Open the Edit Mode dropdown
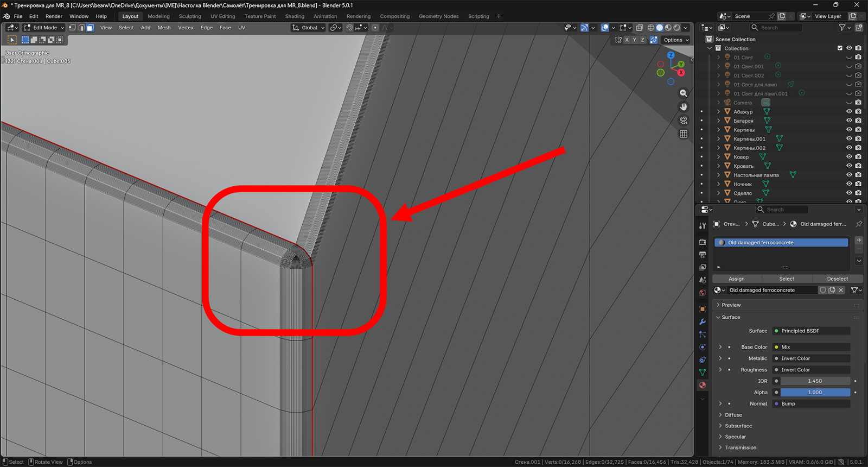This screenshot has height=467, width=868. (x=44, y=28)
